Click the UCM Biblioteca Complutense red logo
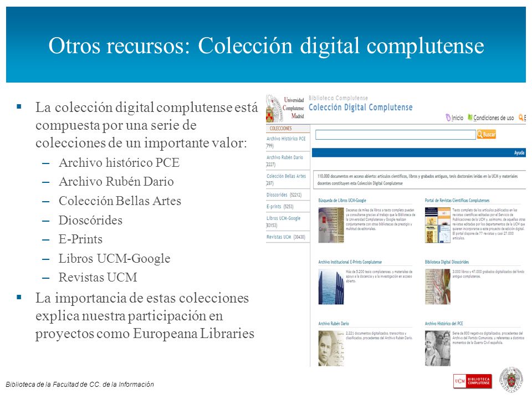This screenshot has width=532, height=399. point(472,381)
